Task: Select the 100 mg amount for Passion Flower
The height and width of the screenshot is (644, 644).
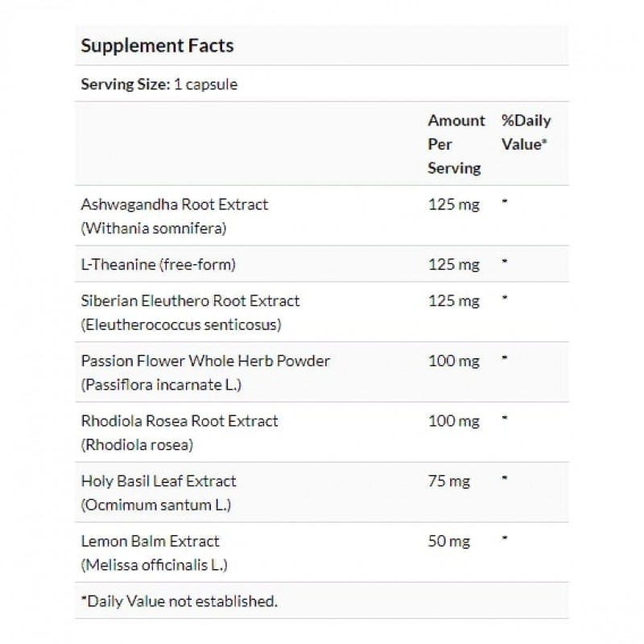Action: point(453,361)
